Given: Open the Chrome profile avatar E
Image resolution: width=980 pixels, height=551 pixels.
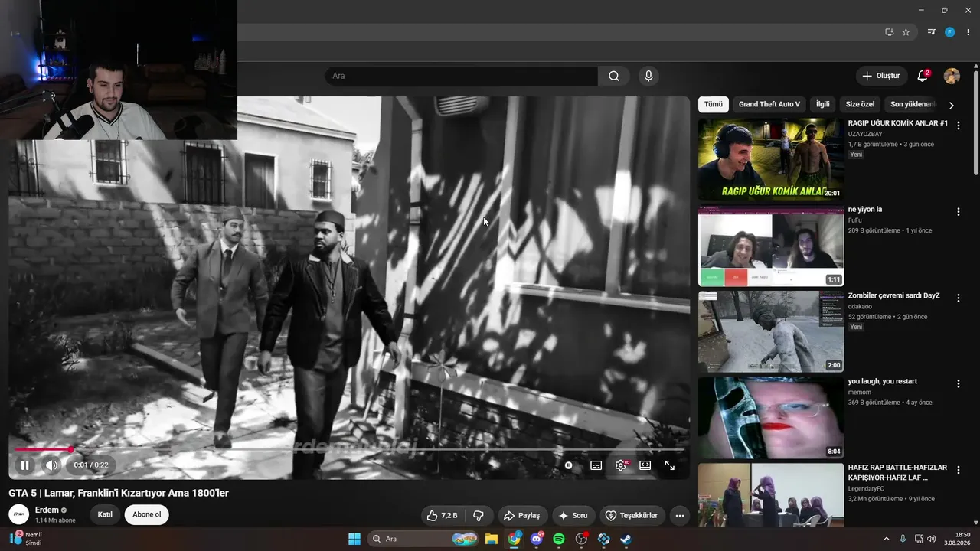Looking at the screenshot, I should tap(950, 32).
